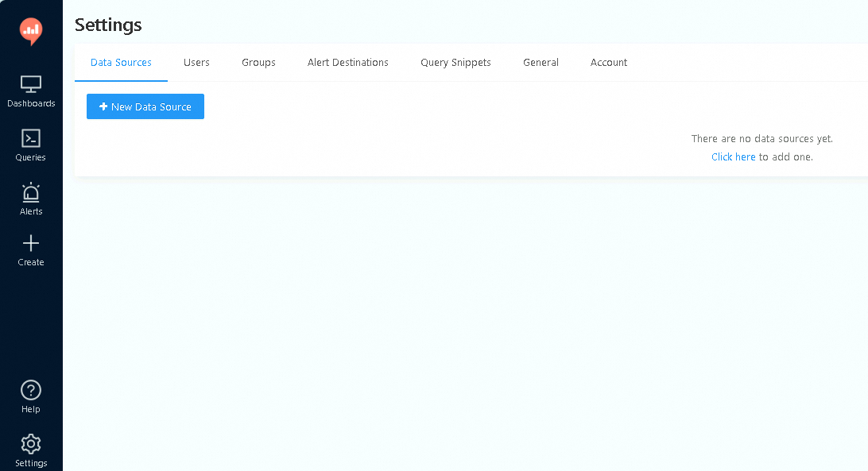Open the Settings gear icon
This screenshot has width=868, height=471.
(x=31, y=444)
